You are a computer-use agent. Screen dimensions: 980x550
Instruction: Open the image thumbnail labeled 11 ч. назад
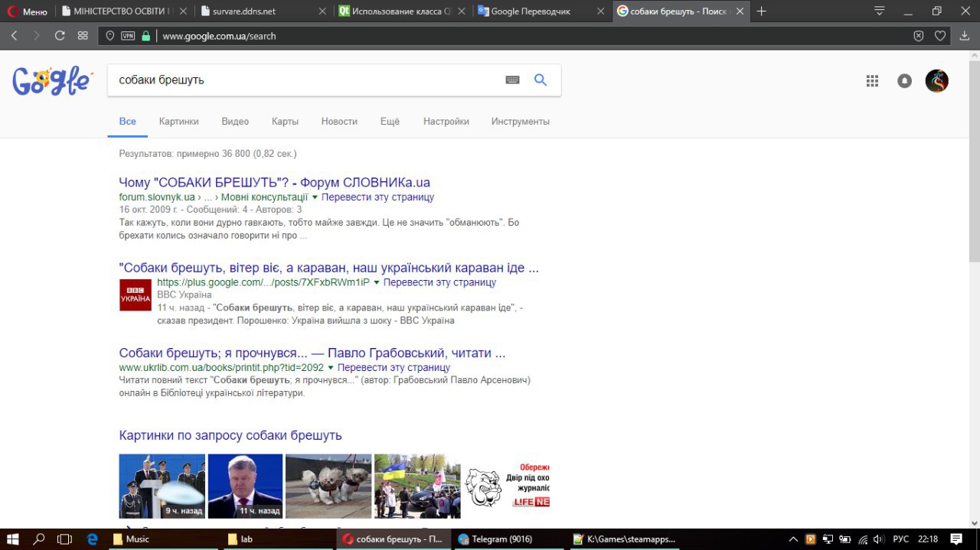[245, 486]
